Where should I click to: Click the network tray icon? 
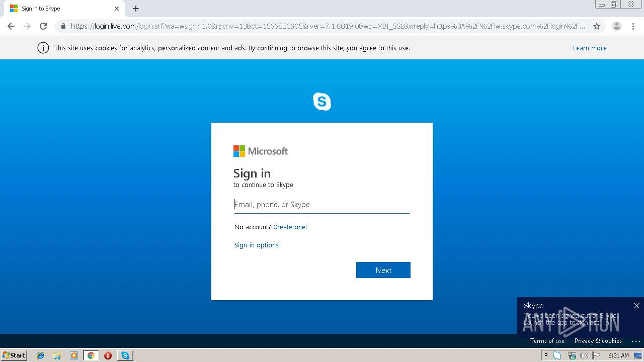572,355
